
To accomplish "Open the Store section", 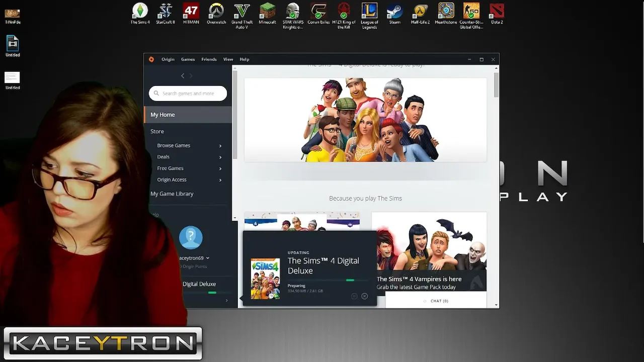I will [x=157, y=131].
